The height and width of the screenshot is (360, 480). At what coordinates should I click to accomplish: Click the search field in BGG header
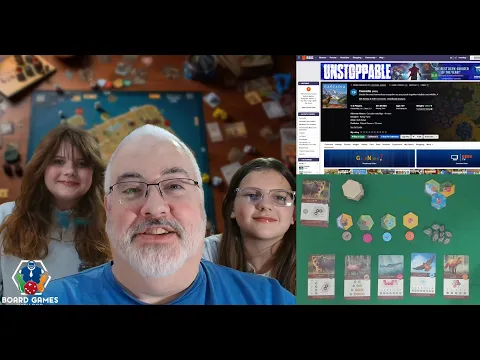point(475,58)
